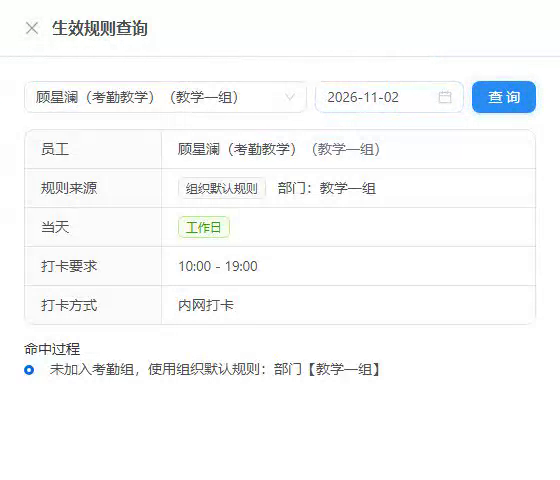Screen dimensions: 560x480
Task: Click the 打卡方式 row label
Action: tap(69, 305)
